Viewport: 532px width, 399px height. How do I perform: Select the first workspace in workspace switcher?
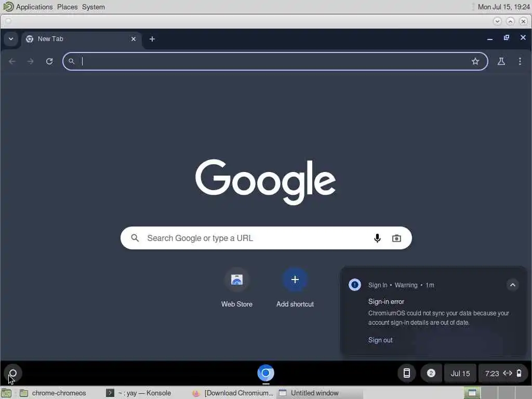point(472,393)
